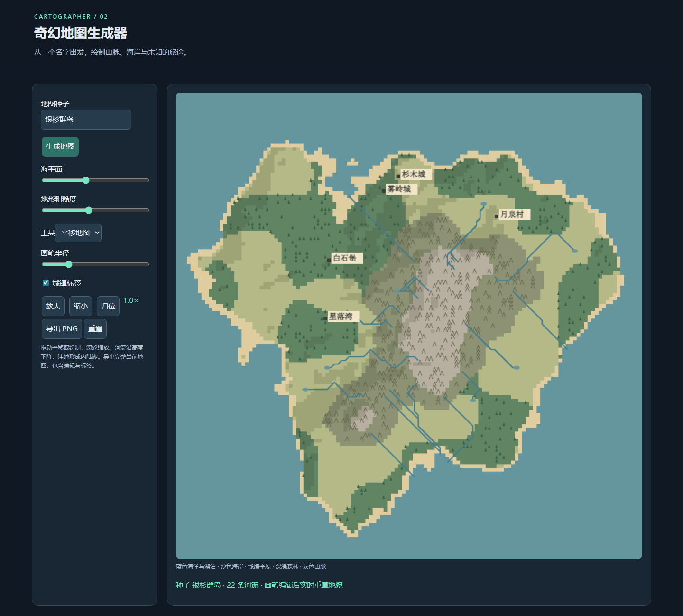Click the 生成地图 button

(60, 147)
